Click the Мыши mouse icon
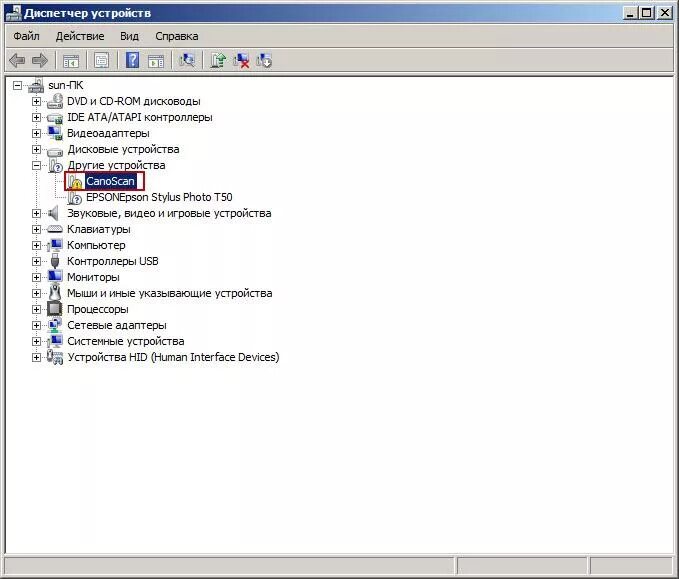Screen dimensions: 679x579 click(x=55, y=293)
